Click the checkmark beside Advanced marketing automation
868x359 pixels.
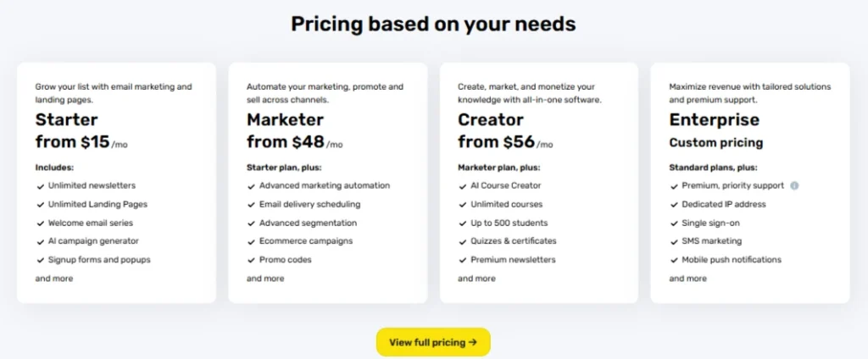(x=251, y=186)
